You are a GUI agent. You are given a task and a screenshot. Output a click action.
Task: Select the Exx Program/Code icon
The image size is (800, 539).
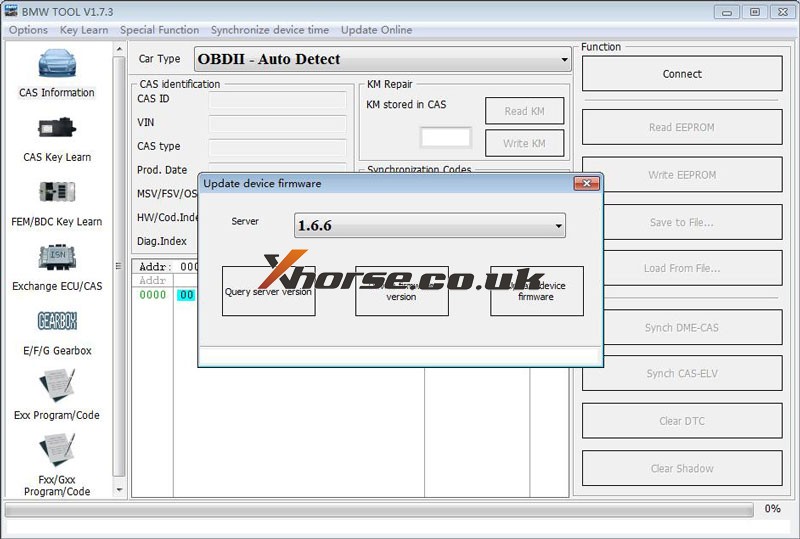click(57, 385)
